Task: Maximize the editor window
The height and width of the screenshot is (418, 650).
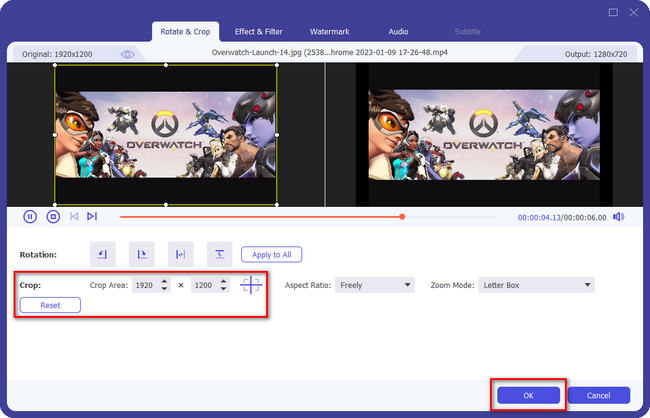Action: [613, 12]
